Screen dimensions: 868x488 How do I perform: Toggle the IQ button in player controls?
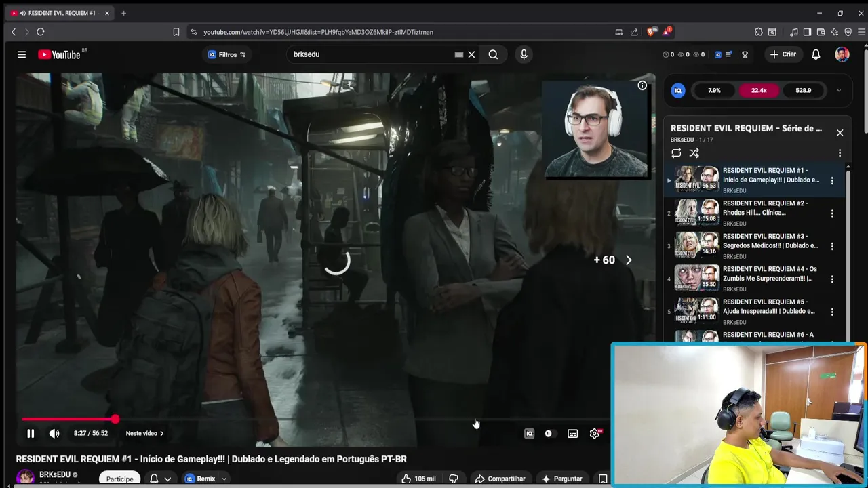[x=529, y=434]
